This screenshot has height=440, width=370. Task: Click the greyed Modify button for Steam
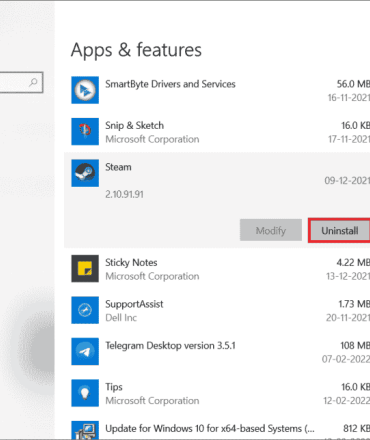point(271,230)
